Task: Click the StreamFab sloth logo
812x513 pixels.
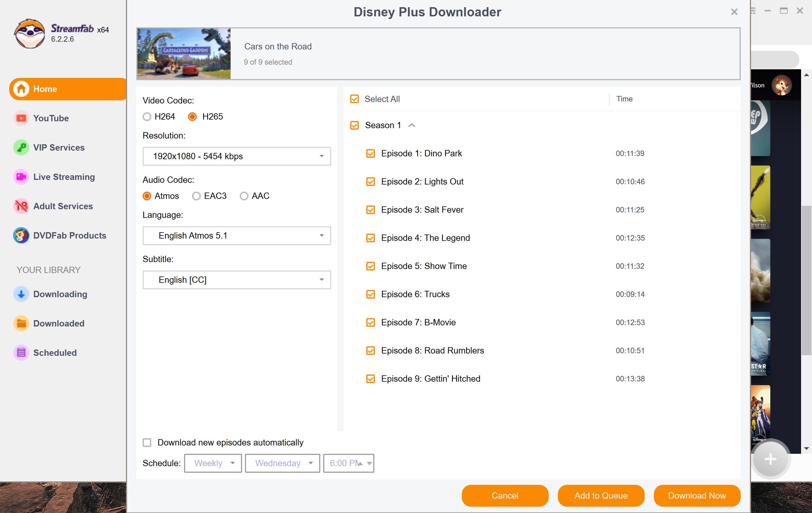Action: pyautogui.click(x=29, y=33)
